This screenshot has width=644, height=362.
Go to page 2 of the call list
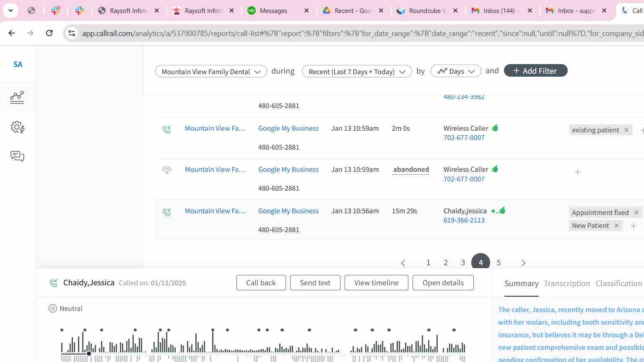(x=446, y=263)
